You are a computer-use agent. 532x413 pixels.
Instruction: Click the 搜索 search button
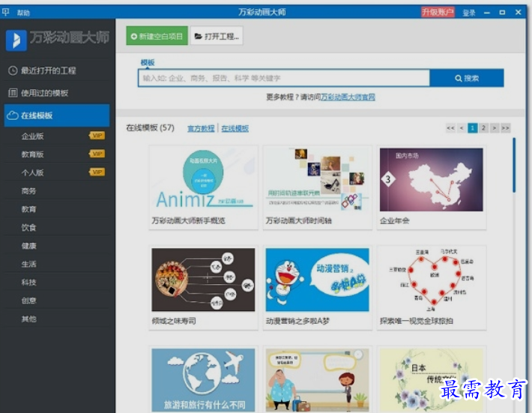[467, 79]
